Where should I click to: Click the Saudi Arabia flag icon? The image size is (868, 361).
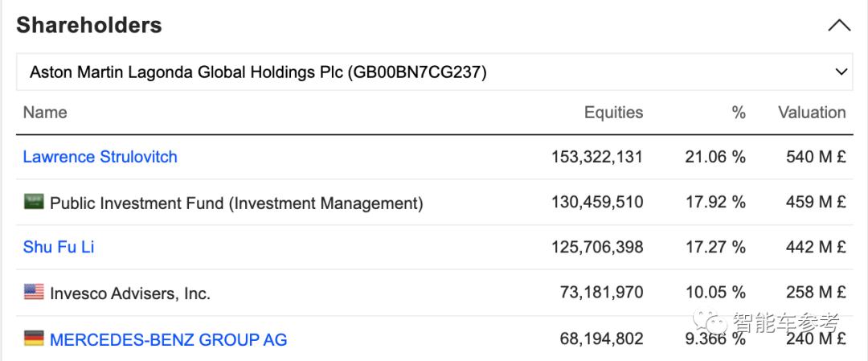pyautogui.click(x=34, y=202)
